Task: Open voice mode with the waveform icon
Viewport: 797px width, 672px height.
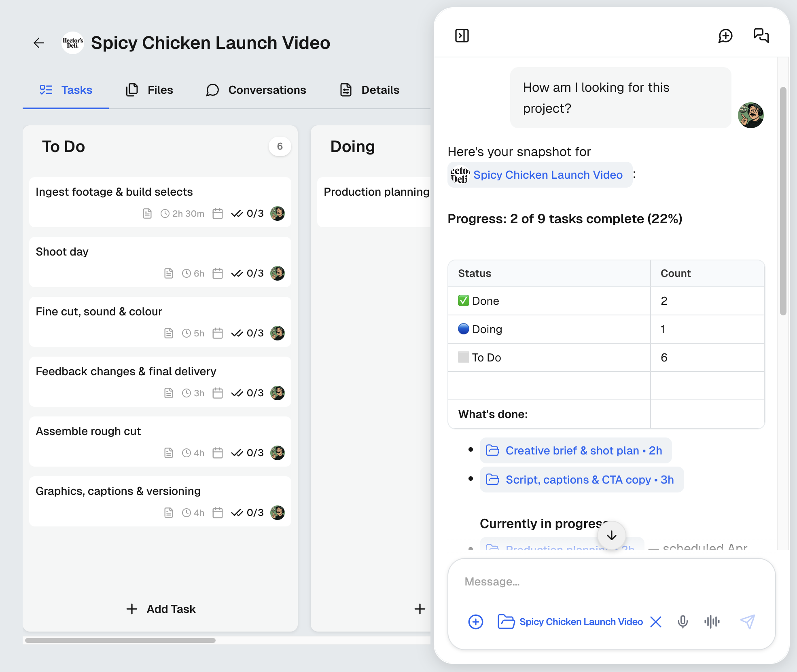Action: click(x=712, y=622)
